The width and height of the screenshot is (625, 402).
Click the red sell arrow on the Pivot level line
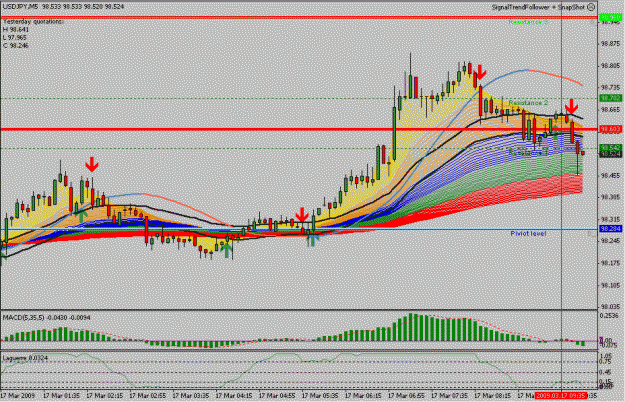click(x=302, y=215)
